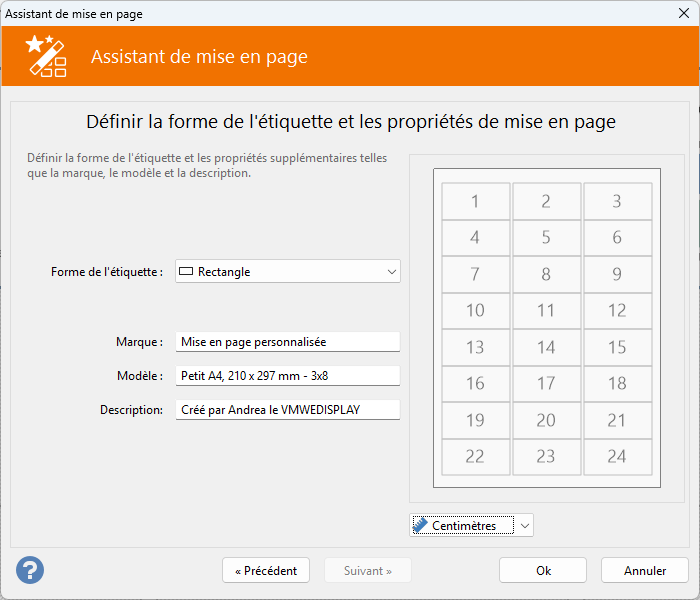Select label cell 19 in preview
The image size is (700, 600).
pos(475,420)
